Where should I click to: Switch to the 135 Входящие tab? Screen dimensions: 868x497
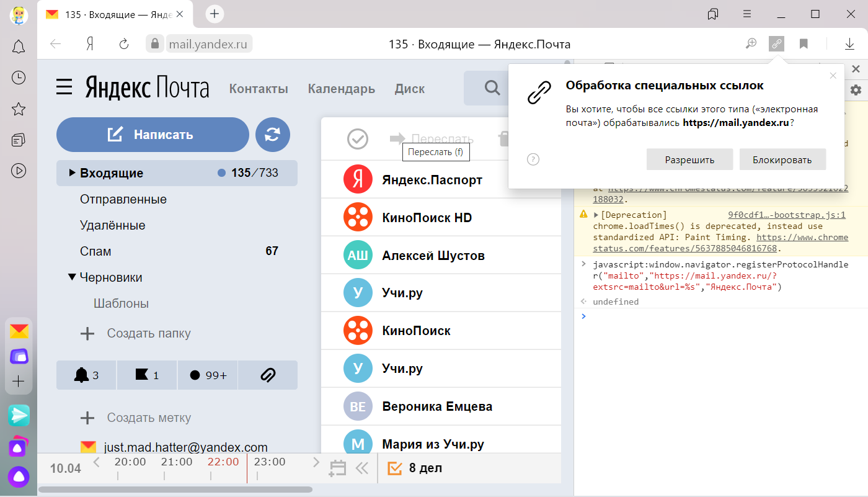click(x=117, y=14)
